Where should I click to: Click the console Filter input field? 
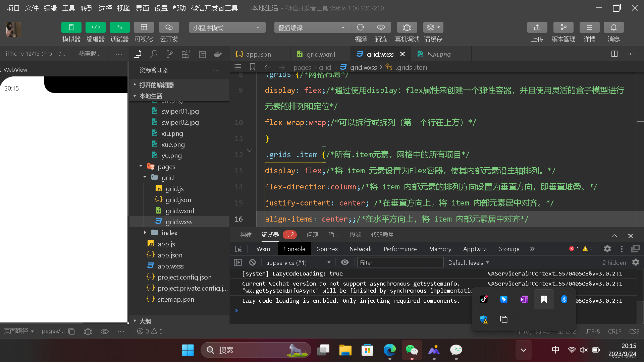point(400,262)
